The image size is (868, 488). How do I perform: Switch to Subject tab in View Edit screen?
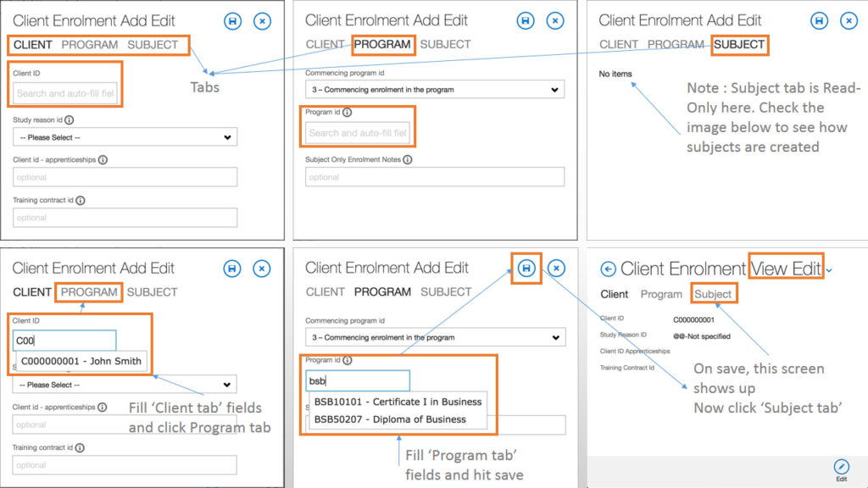click(712, 294)
